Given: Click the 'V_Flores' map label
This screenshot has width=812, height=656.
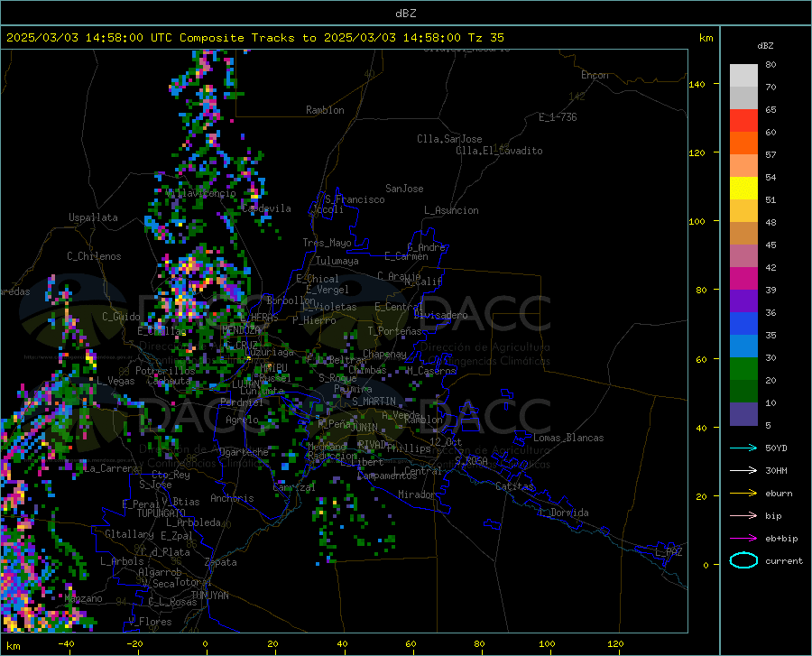Looking at the screenshot, I should (150, 622).
